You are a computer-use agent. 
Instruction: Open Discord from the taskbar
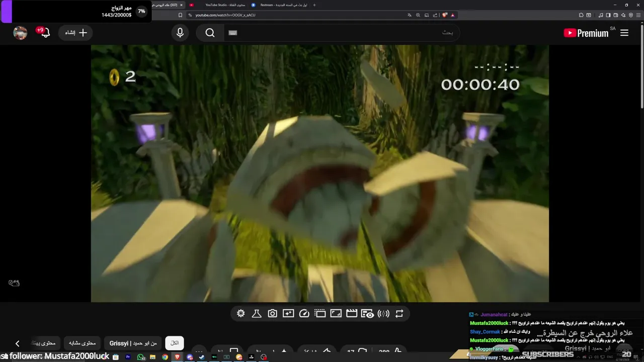[x=190, y=357]
